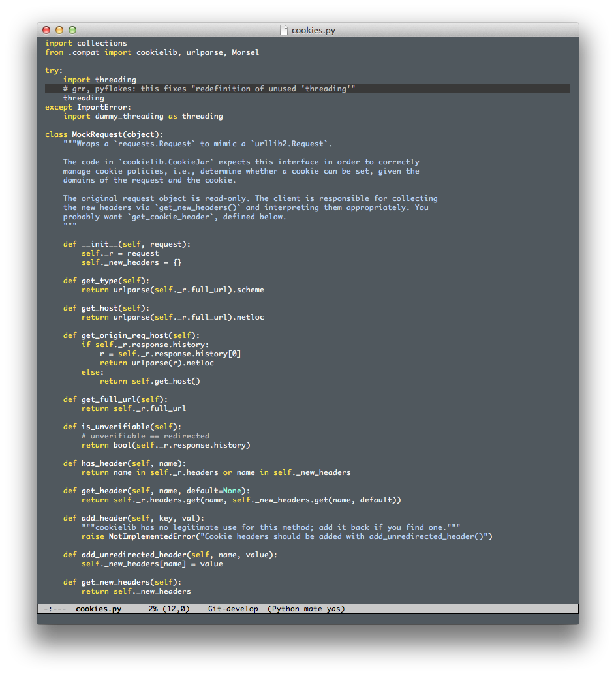The height and width of the screenshot is (676, 616).
Task: Click 'import dummy_threading as threading' line
Action: click(x=143, y=116)
